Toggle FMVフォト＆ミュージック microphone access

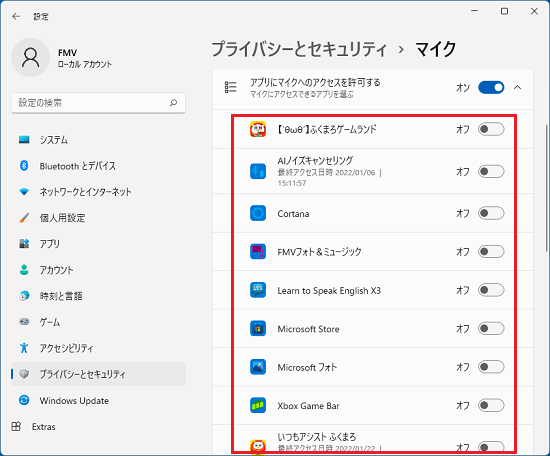(x=491, y=252)
